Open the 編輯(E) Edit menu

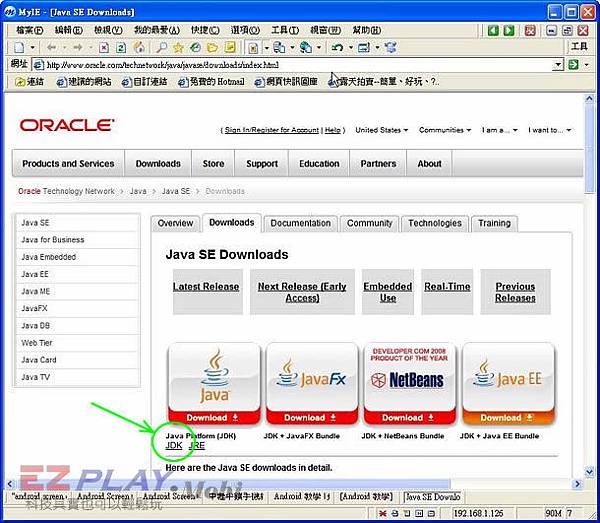(x=68, y=30)
